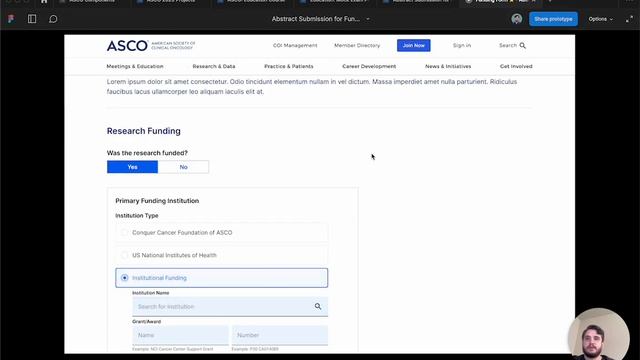Image resolution: width=640 pixels, height=360 pixels.
Task: Select Conquer Cancer Foundation of ASCO option
Action: point(221,232)
